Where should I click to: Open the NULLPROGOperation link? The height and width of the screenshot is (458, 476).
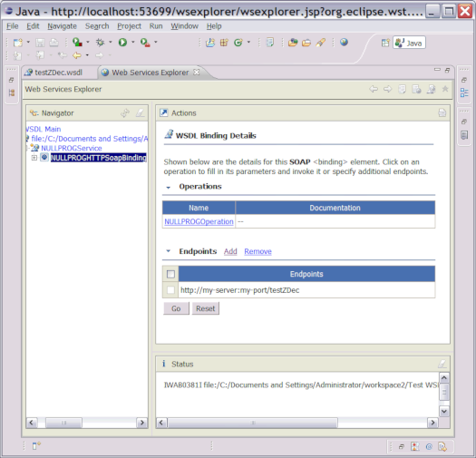click(199, 221)
